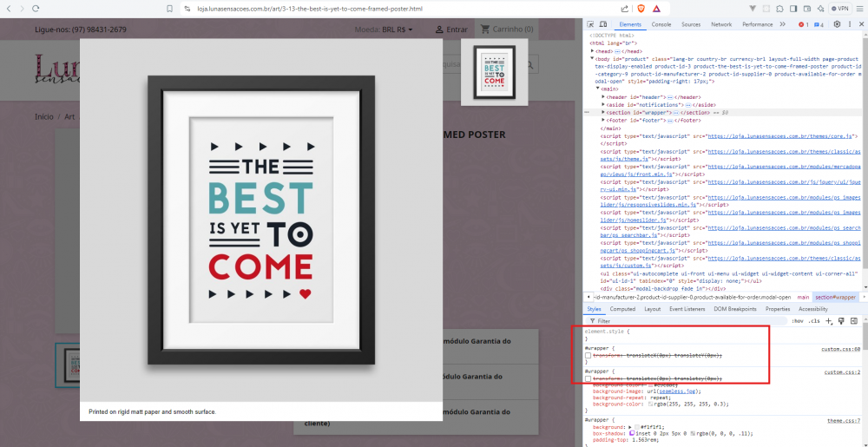Open the custom.css:60 source link

tap(841, 349)
